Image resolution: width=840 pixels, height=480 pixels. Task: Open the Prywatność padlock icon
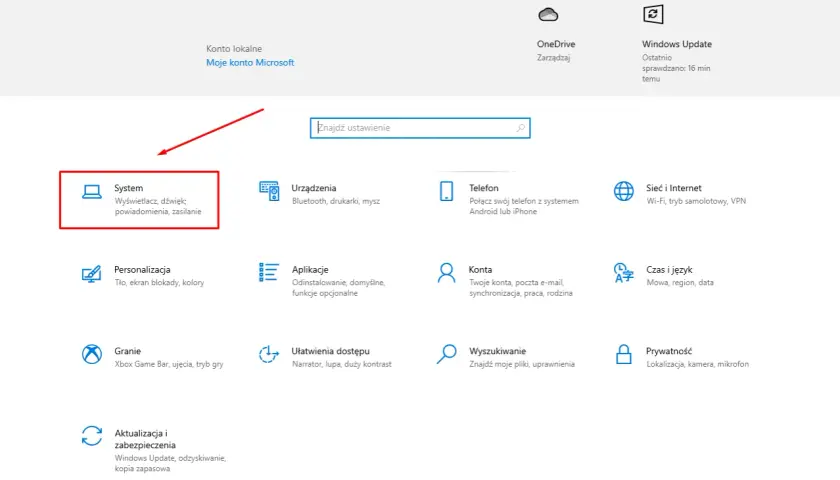click(x=624, y=354)
